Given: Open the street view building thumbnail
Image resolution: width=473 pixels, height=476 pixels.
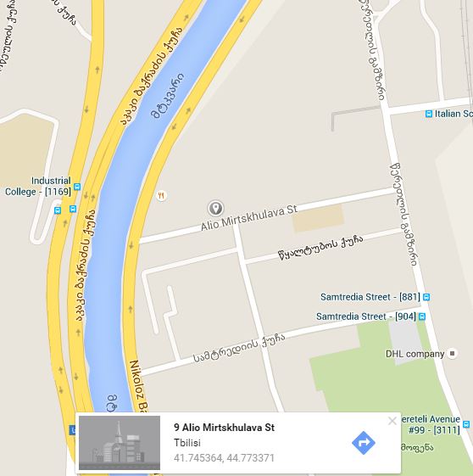Looking at the screenshot, I should 120,443.
